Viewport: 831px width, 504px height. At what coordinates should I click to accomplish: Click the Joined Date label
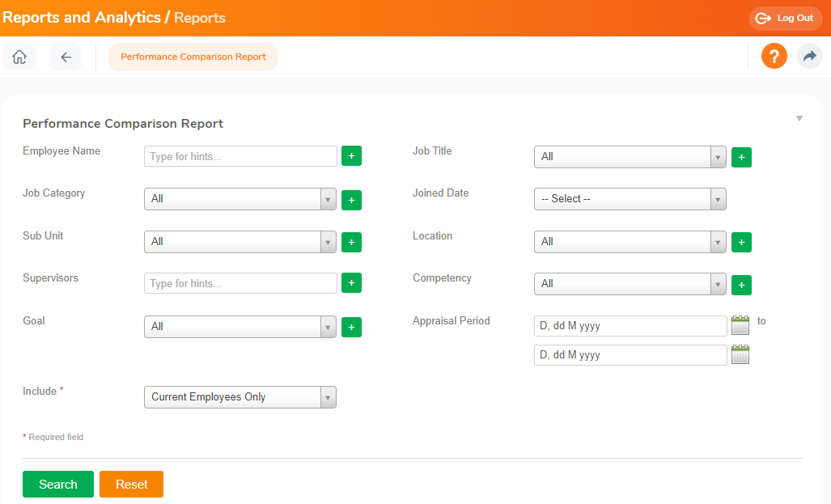click(x=441, y=193)
